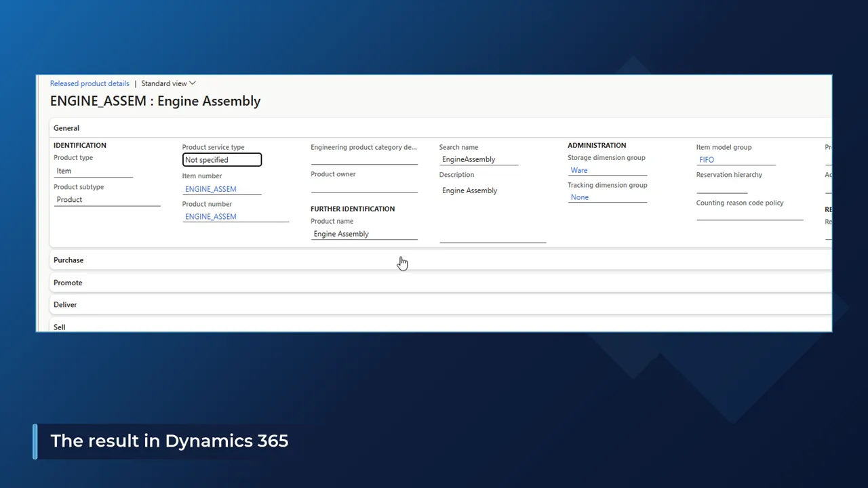
Task: Open the Item model group FIFO link
Action: tap(707, 160)
